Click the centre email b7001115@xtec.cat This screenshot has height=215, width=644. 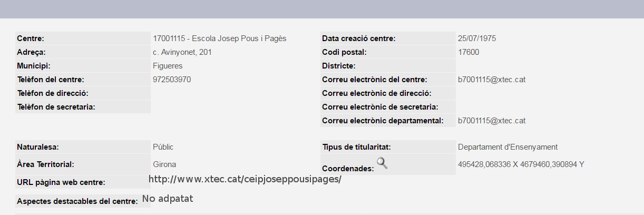tap(491, 80)
